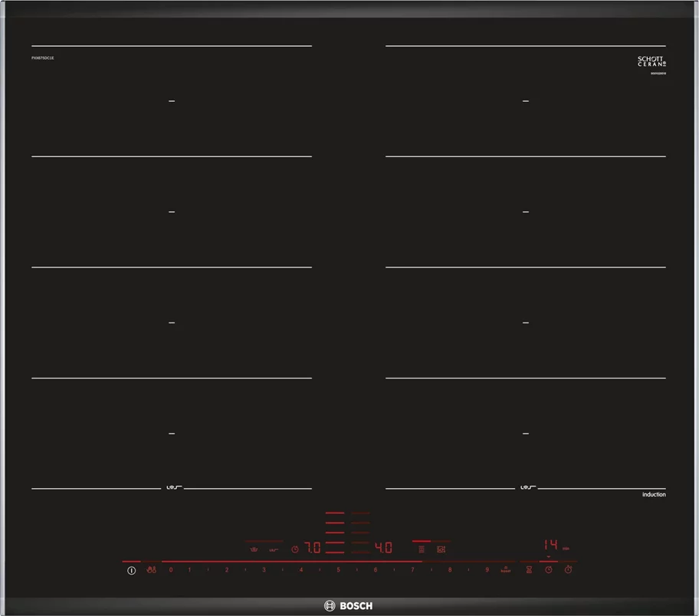Tap the small clock icon beside 7.0

point(294,549)
